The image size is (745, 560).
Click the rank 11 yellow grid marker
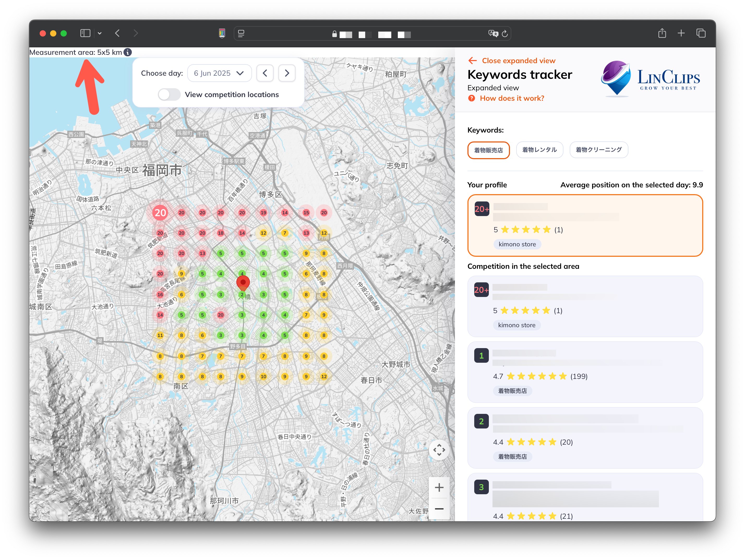[x=160, y=335]
